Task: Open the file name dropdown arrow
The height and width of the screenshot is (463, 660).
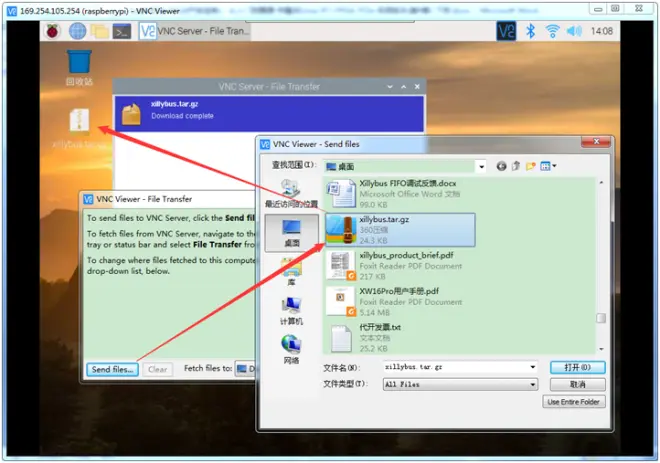Action: 532,367
